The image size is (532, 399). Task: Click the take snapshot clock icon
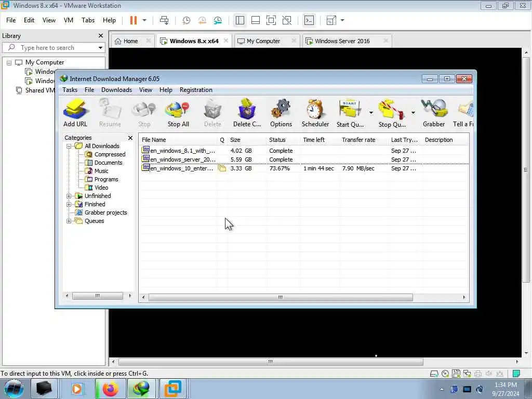(x=187, y=20)
